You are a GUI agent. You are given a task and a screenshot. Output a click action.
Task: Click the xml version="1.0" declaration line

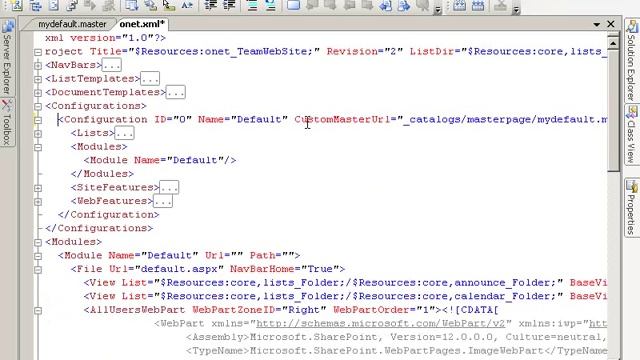coord(105,38)
